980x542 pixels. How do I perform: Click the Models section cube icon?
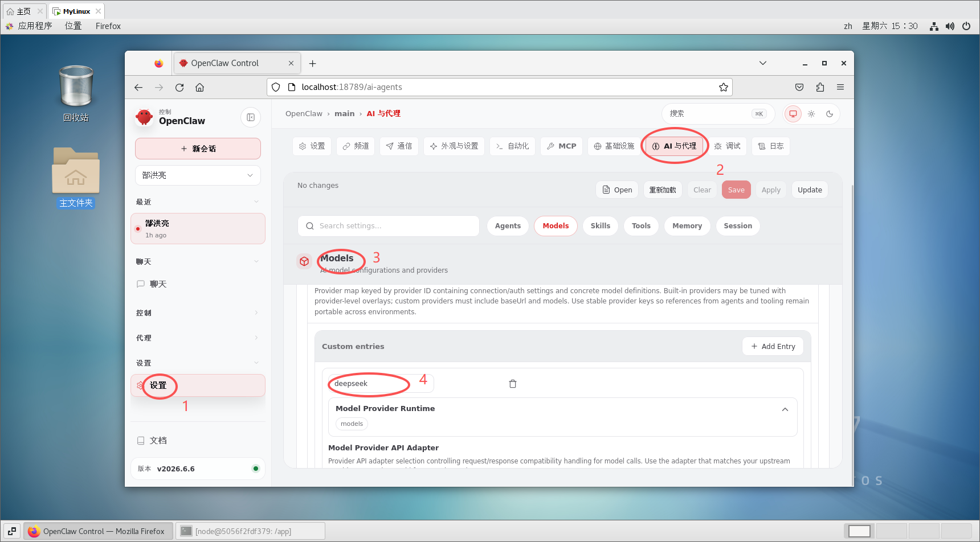(304, 261)
